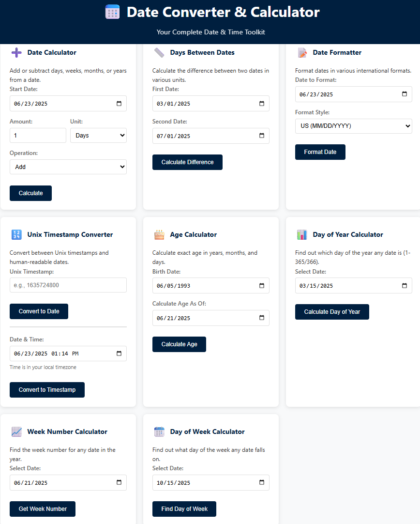Click the calendar logo icon in header

coord(112,12)
